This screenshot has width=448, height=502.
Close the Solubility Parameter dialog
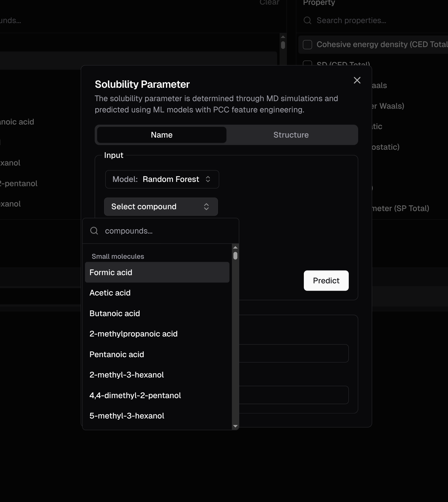[x=357, y=80]
